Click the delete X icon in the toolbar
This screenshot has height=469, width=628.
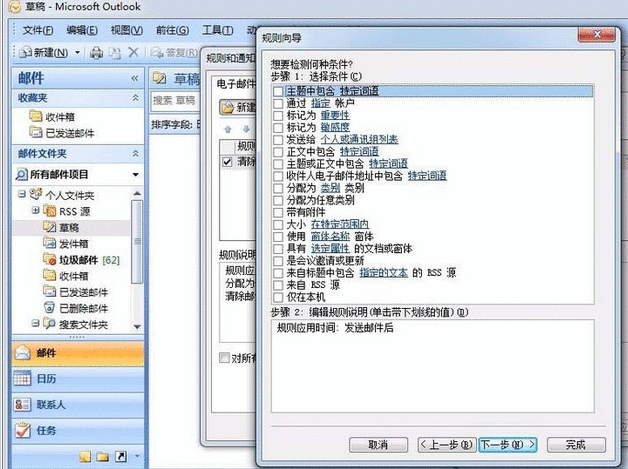(x=133, y=52)
